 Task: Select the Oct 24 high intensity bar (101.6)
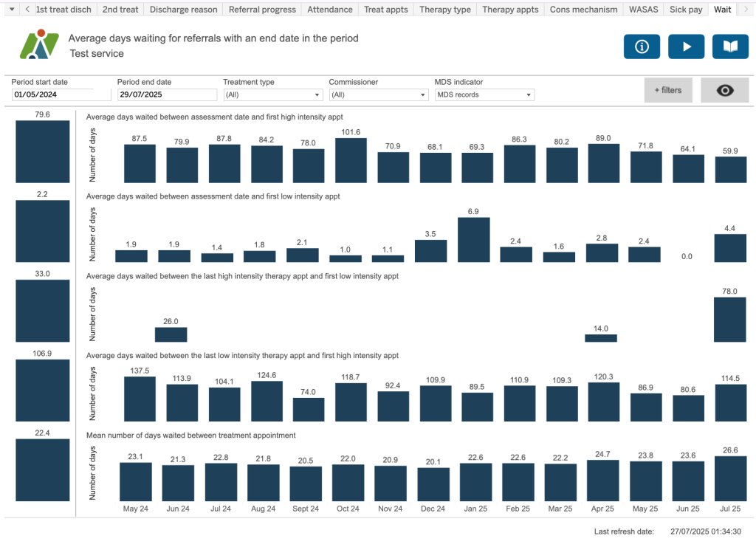point(351,161)
